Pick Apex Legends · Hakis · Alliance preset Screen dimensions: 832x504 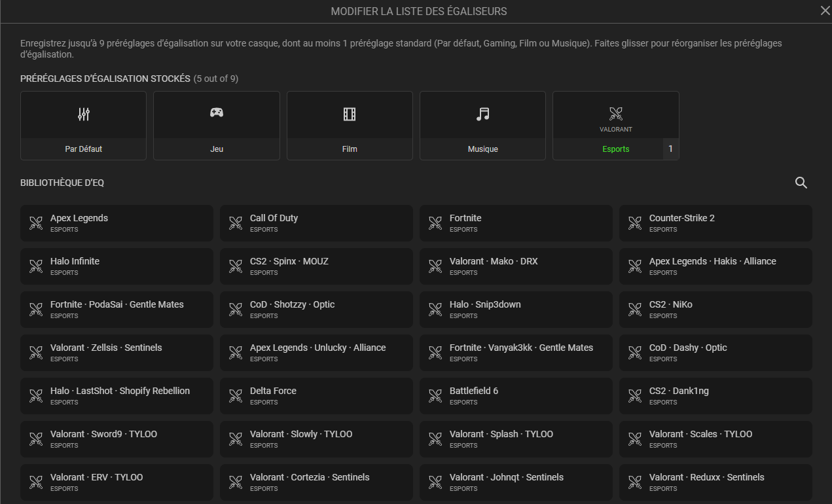(x=715, y=266)
